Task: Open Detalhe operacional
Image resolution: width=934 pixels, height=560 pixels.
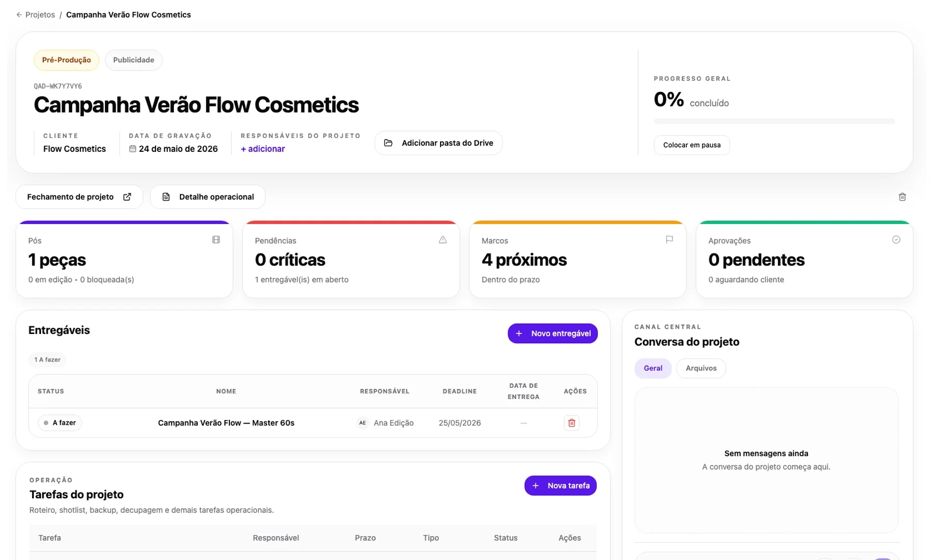Action: (208, 197)
